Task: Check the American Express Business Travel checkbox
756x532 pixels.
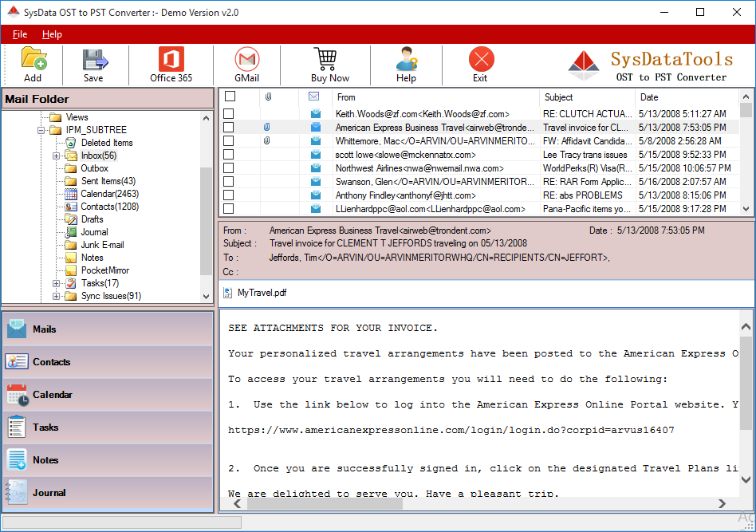Action: 229,128
